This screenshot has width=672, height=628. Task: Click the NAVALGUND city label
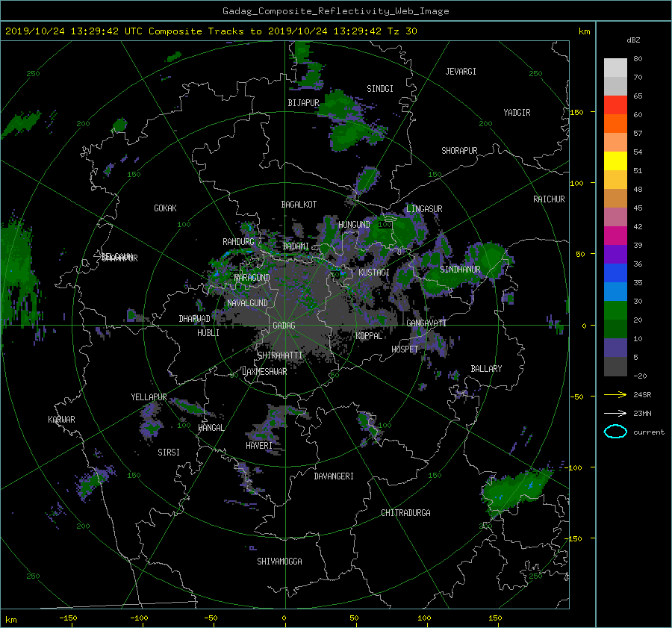click(x=247, y=303)
